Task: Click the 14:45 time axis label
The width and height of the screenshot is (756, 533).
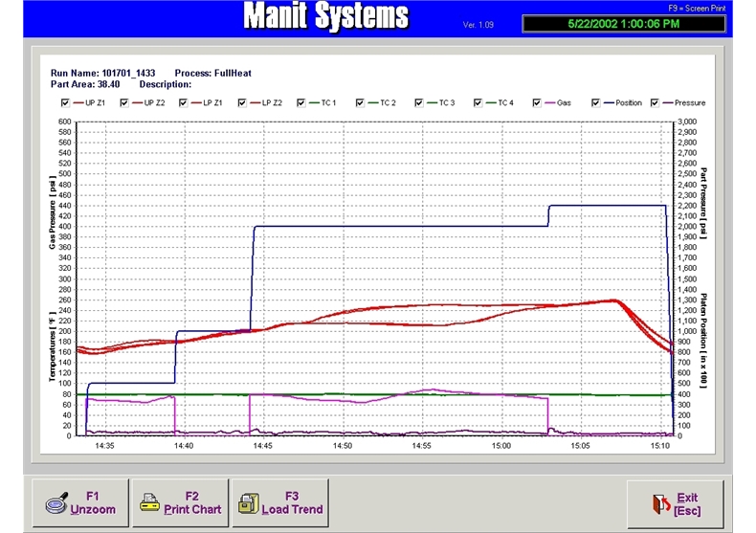Action: pyautogui.click(x=263, y=446)
